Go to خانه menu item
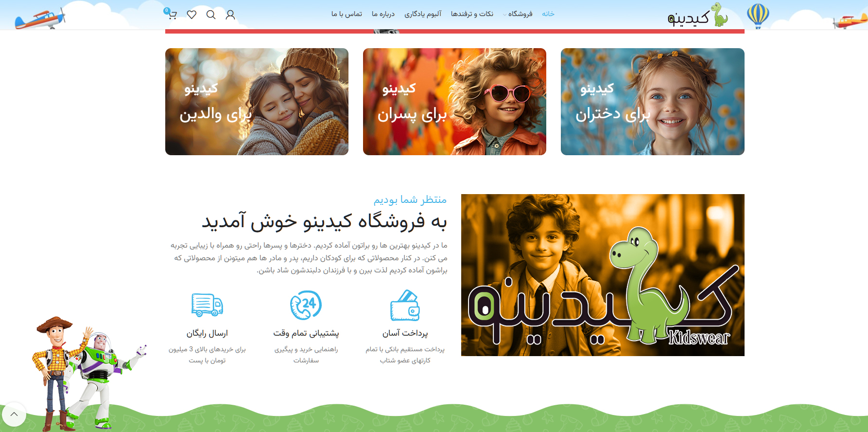Viewport: 868px width, 432px height. click(x=548, y=14)
